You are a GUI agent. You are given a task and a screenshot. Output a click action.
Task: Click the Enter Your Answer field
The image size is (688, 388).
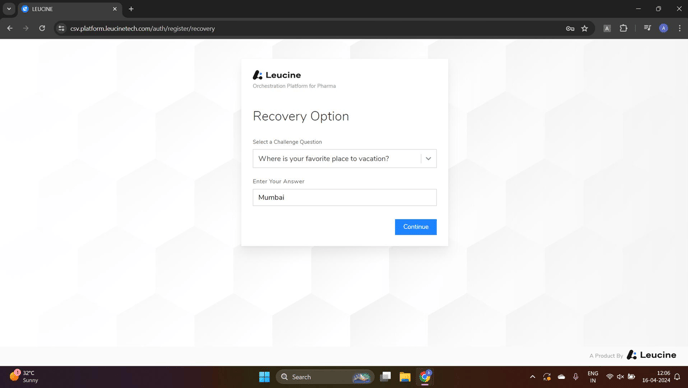coord(344,198)
